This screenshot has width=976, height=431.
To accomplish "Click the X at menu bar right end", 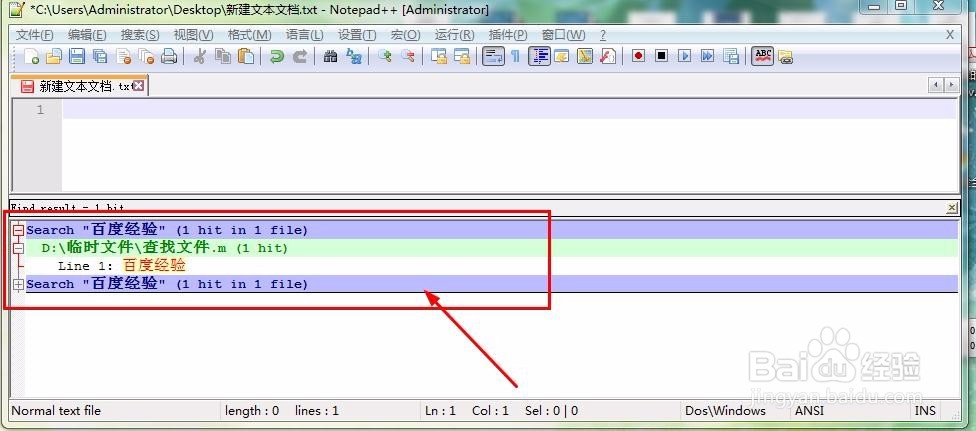I will [x=950, y=35].
